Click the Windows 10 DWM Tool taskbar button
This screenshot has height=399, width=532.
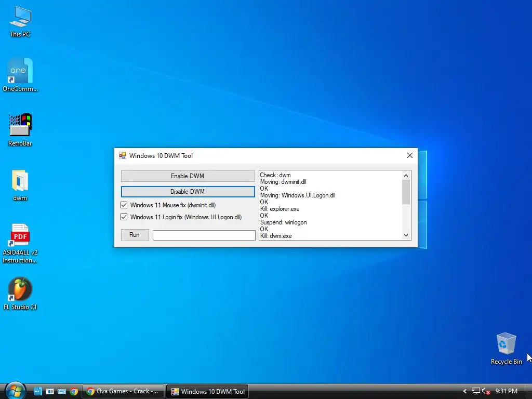click(x=208, y=391)
